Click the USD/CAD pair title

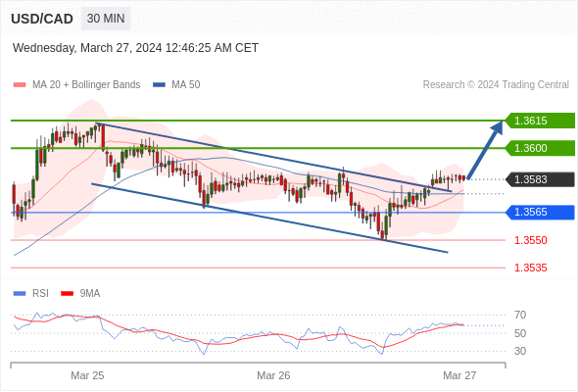pos(42,19)
